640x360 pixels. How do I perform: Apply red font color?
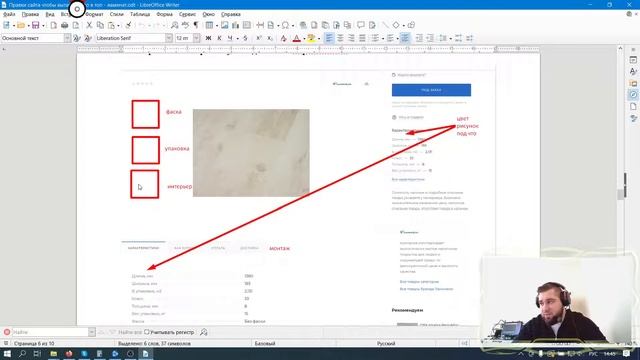[x=297, y=38]
